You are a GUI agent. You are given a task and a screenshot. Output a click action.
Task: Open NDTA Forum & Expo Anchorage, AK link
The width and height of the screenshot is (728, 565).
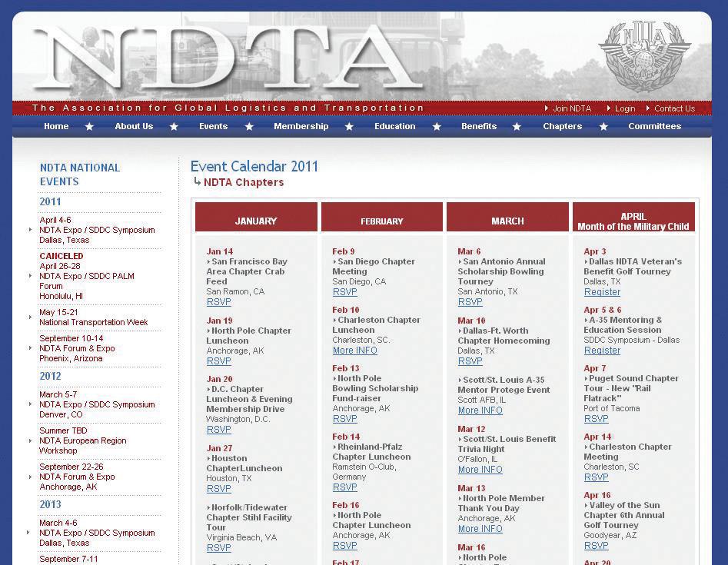(77, 477)
